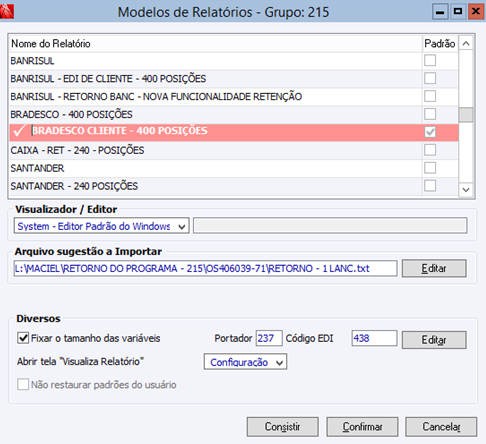Minimize the Modelos de Relatórios window

coord(440,12)
